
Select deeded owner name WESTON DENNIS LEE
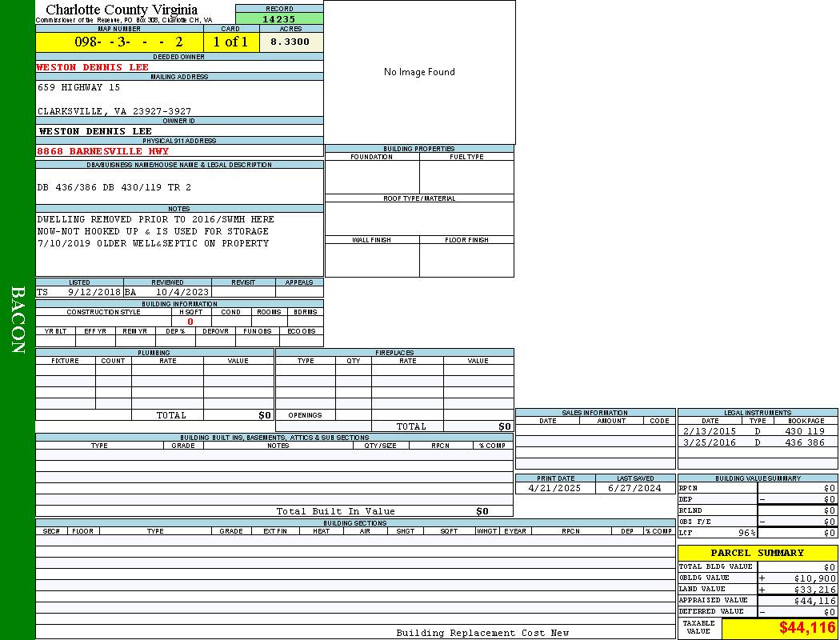93,67
